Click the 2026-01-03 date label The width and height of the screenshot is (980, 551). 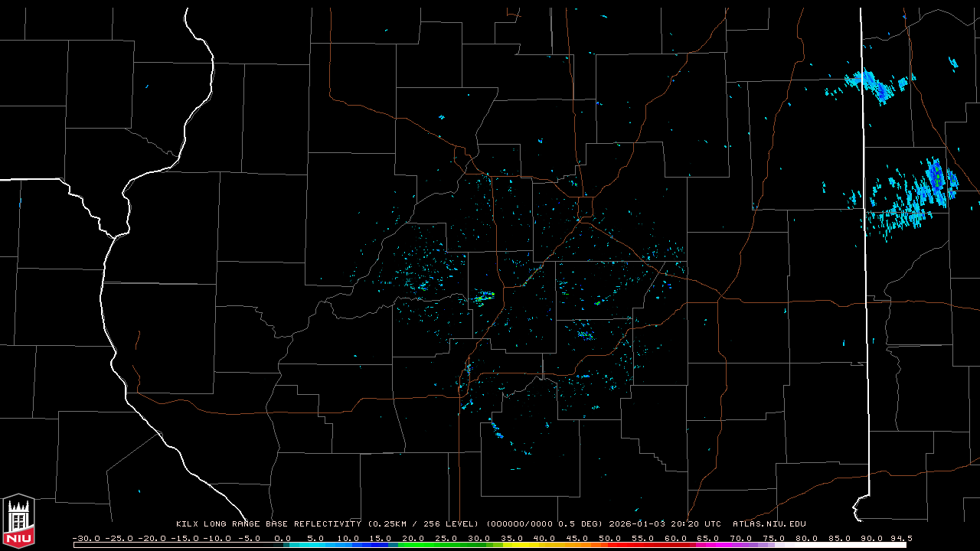pyautogui.click(x=639, y=524)
